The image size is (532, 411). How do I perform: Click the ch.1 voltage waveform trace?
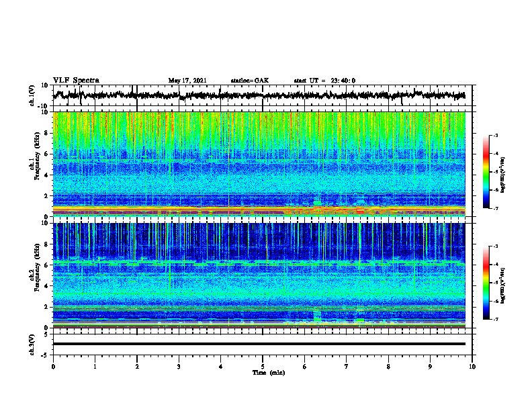pos(259,95)
